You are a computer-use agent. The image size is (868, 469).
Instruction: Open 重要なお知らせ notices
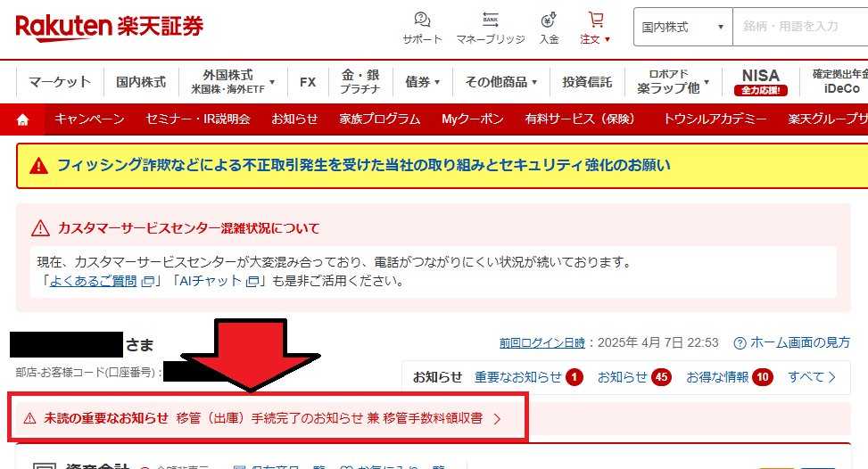517,377
